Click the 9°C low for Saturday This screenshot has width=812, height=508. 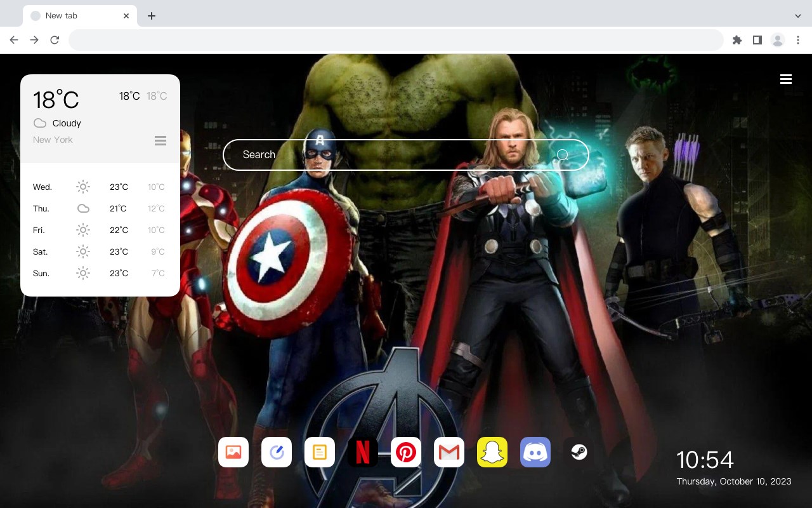click(158, 251)
